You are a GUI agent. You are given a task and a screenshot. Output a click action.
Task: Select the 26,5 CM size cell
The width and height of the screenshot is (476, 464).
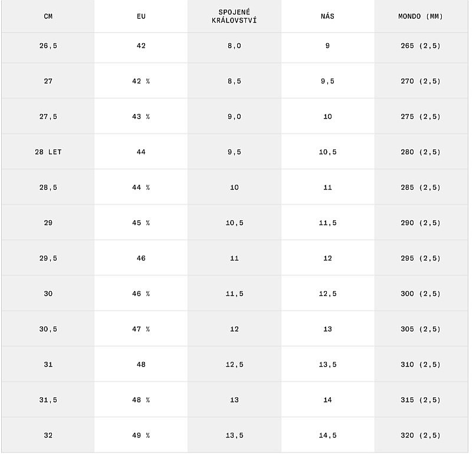pyautogui.click(x=48, y=46)
